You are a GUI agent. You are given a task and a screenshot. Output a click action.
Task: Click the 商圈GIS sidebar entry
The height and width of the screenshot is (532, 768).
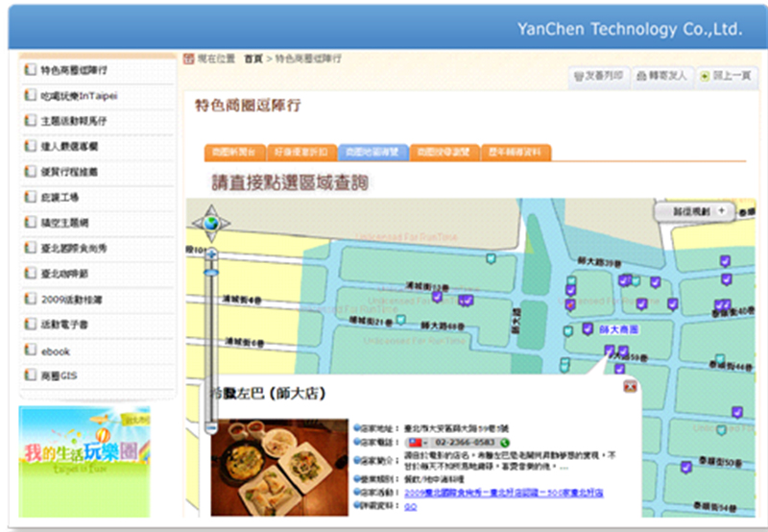60,376
